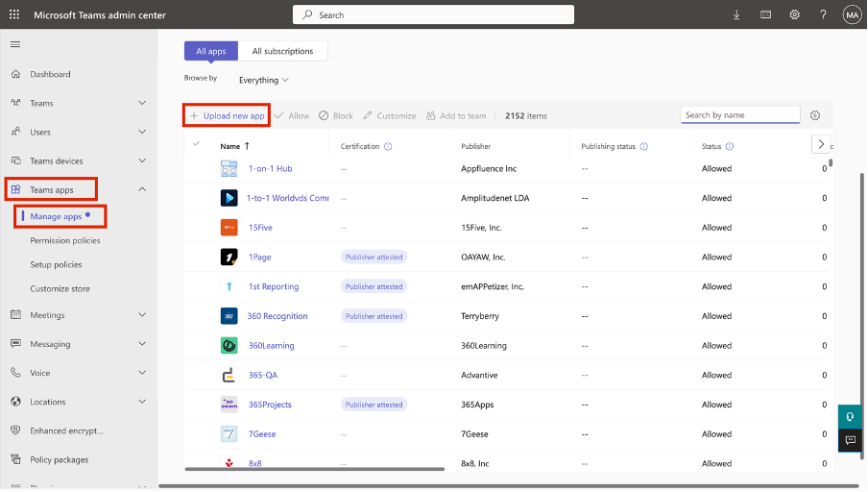
Task: Sort by the Name column header
Action: 234,146
